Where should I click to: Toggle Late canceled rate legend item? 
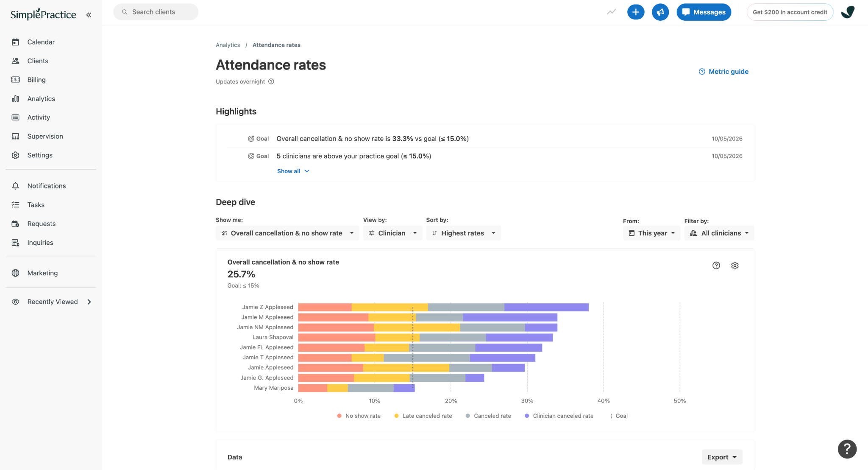423,416
